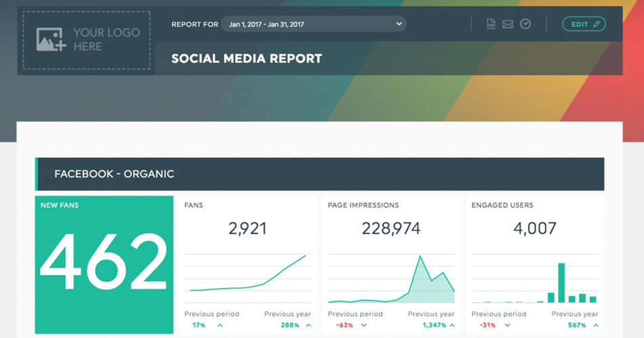Screen dimensions: 644x338
Task: Click the checkmark circle icon
Action: 525,24
